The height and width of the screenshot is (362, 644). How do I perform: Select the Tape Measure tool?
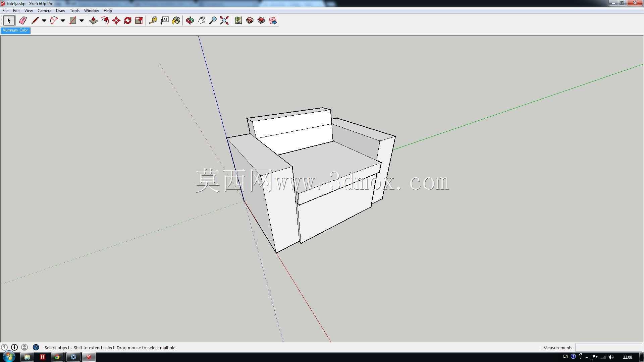point(153,21)
